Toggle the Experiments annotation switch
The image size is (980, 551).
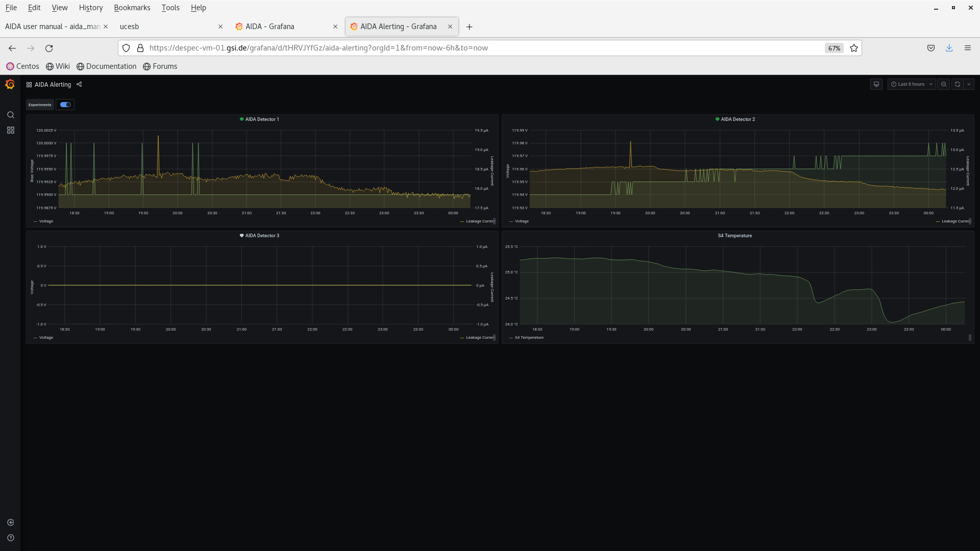point(65,105)
